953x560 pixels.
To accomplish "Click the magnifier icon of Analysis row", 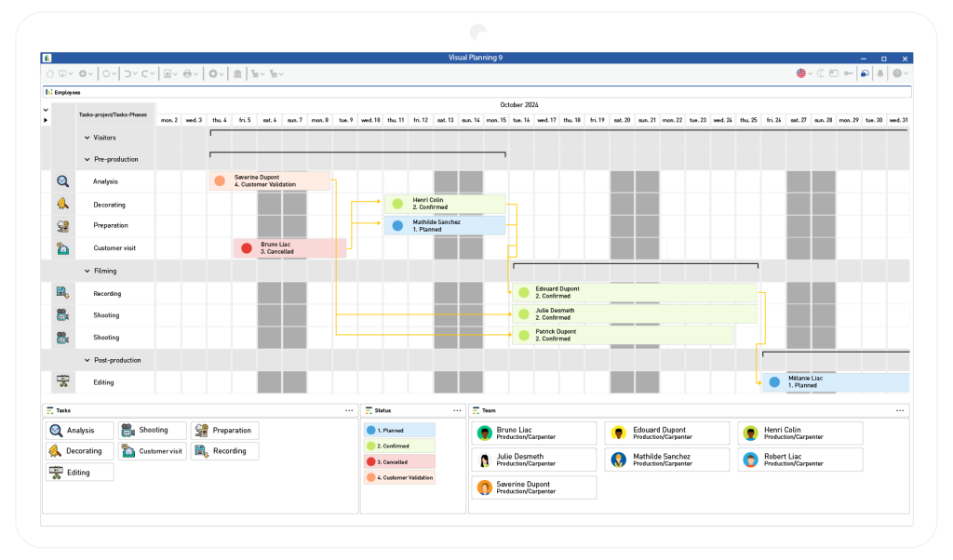I will tap(62, 181).
